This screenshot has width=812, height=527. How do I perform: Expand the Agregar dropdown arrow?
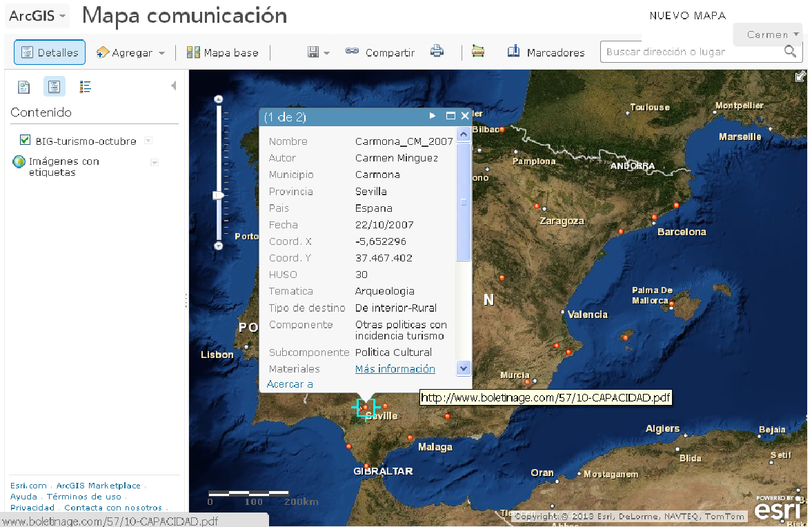[161, 53]
